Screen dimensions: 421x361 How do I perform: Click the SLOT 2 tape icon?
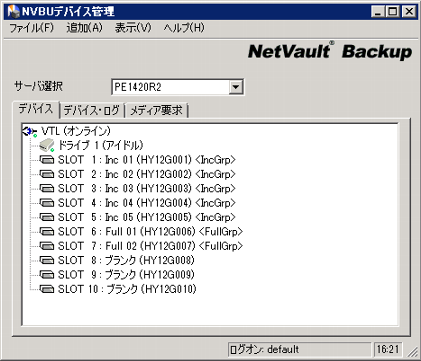click(47, 174)
